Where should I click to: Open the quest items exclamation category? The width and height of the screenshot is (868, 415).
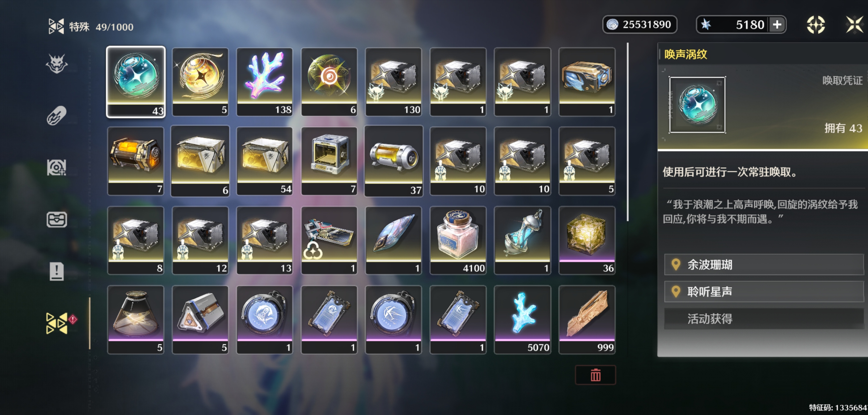57,271
